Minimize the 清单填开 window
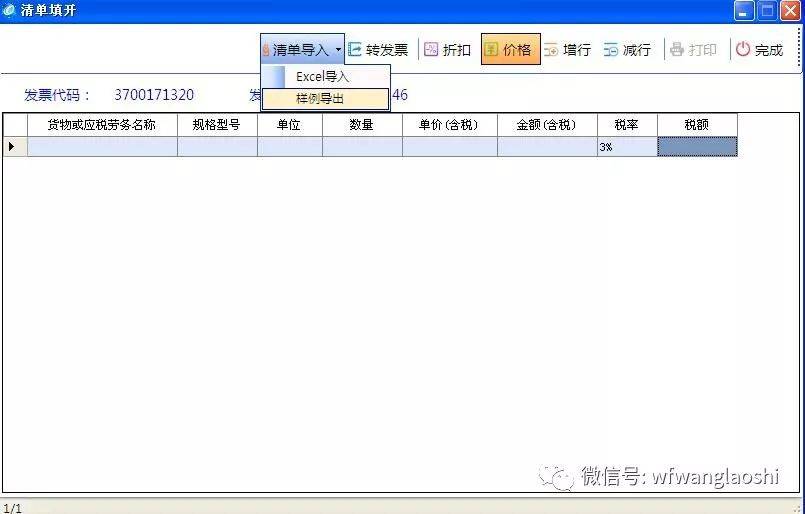Viewport: 805px width, 514px height. click(x=744, y=11)
